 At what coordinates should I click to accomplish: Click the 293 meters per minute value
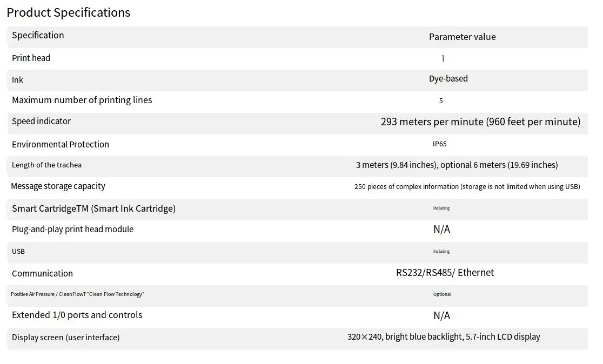point(480,122)
